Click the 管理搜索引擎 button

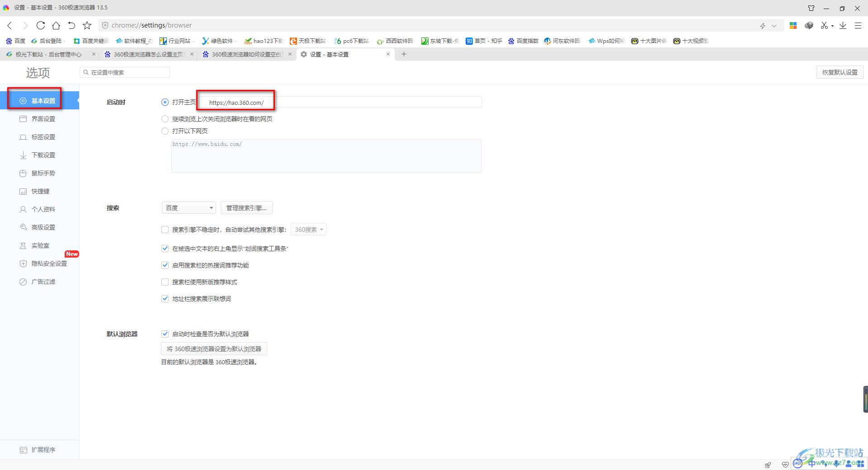click(246, 208)
